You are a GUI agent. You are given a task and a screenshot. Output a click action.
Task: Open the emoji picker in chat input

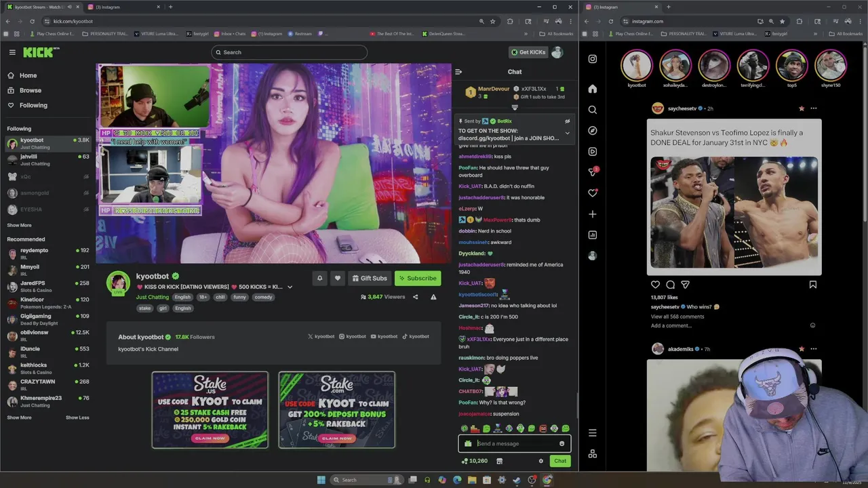tap(561, 444)
